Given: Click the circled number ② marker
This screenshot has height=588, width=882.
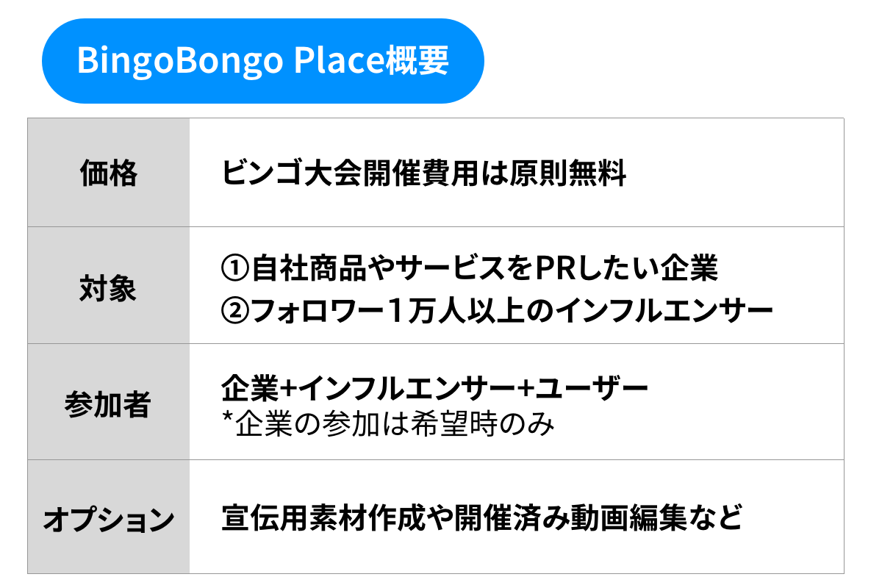Looking at the screenshot, I should click(235, 310).
